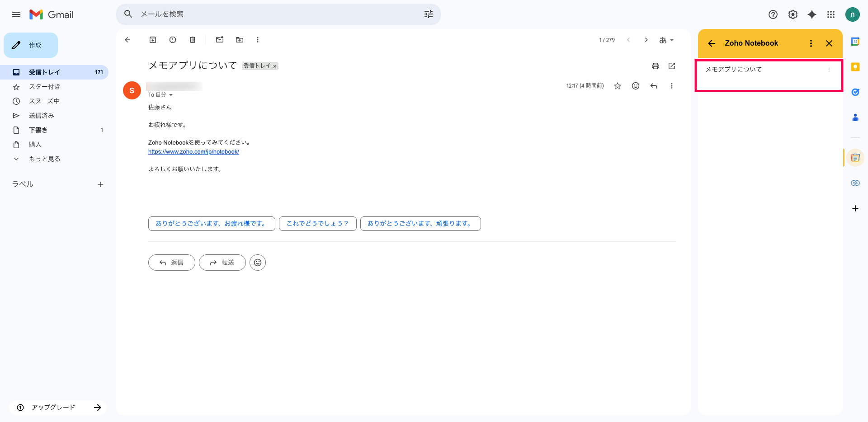Screen dimensions: 868x422
Task: Open Gmail settings gear
Action: coord(793,14)
